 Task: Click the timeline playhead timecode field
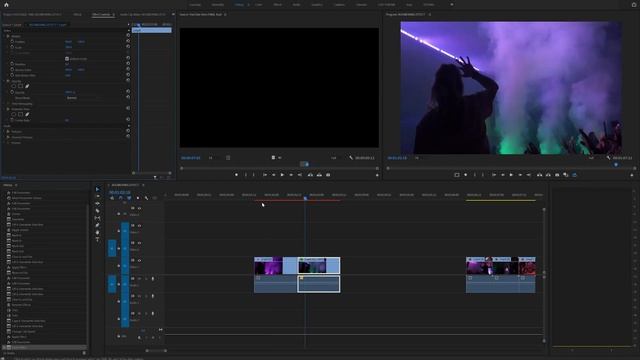pos(120,192)
